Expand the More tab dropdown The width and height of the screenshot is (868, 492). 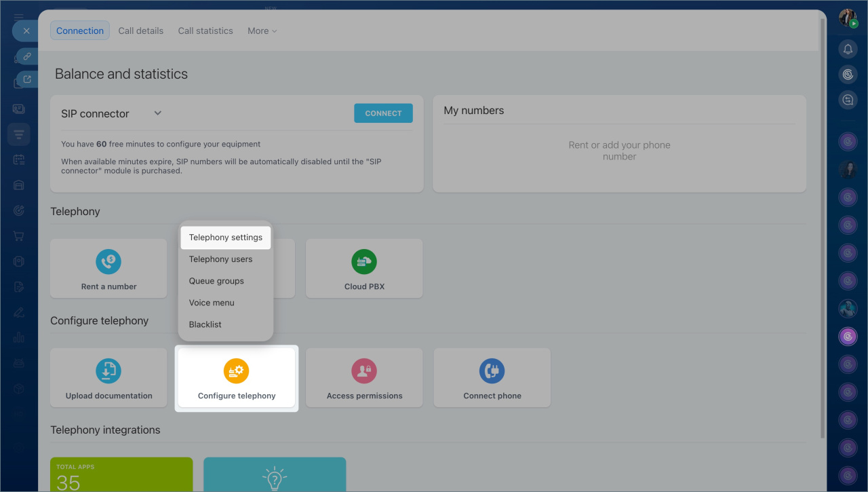pyautogui.click(x=262, y=31)
